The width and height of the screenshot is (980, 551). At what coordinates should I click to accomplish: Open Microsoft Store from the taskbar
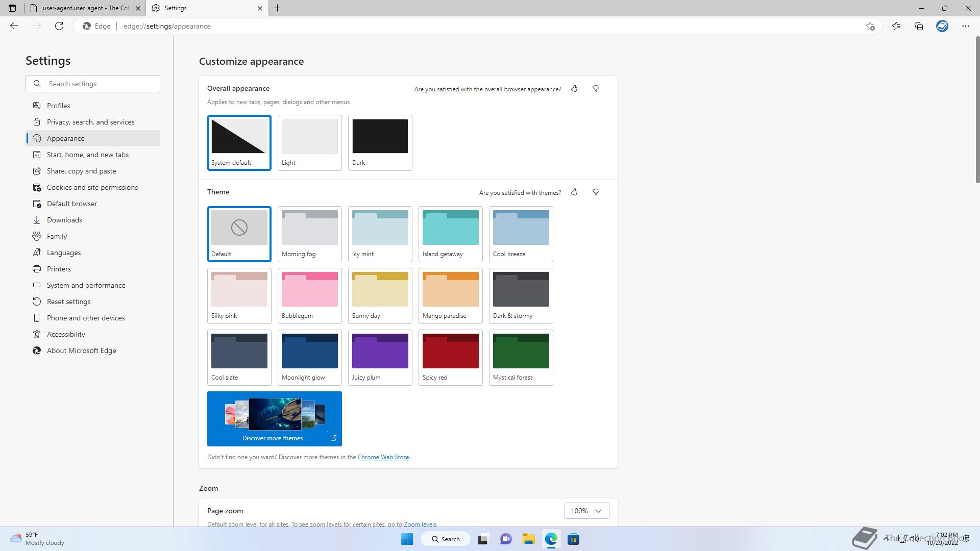[573, 539]
